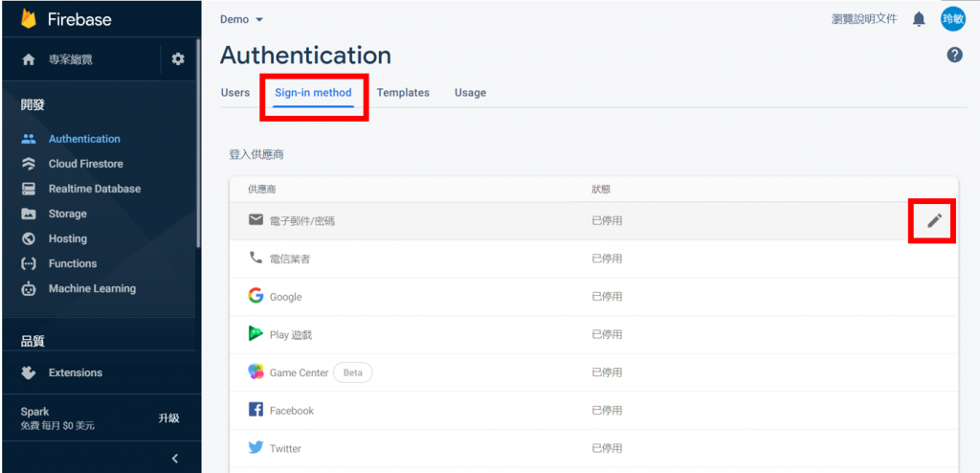Select the Facebook provider row

(593, 411)
